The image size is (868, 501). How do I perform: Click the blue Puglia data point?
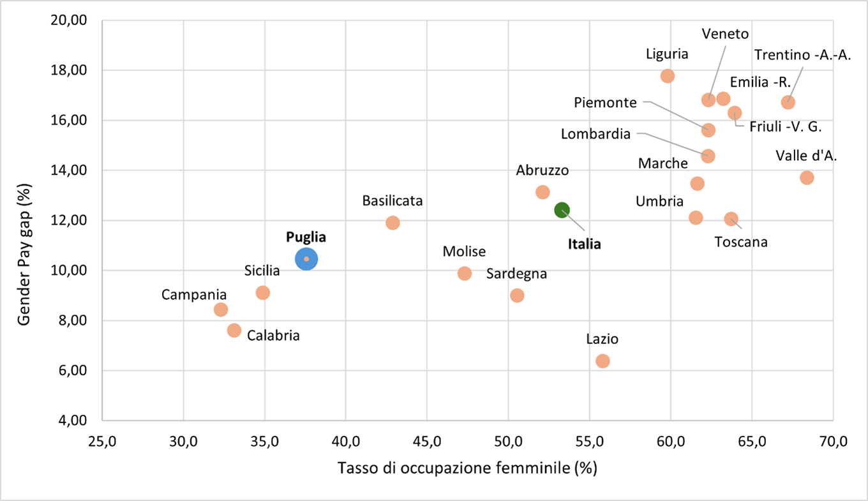point(306,259)
